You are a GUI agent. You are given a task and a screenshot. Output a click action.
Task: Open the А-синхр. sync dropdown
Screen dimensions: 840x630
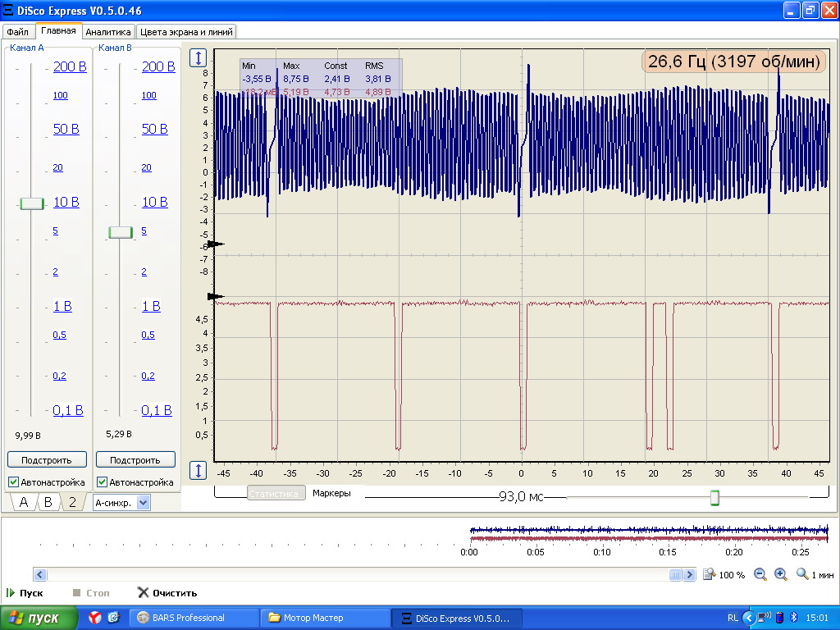144,503
